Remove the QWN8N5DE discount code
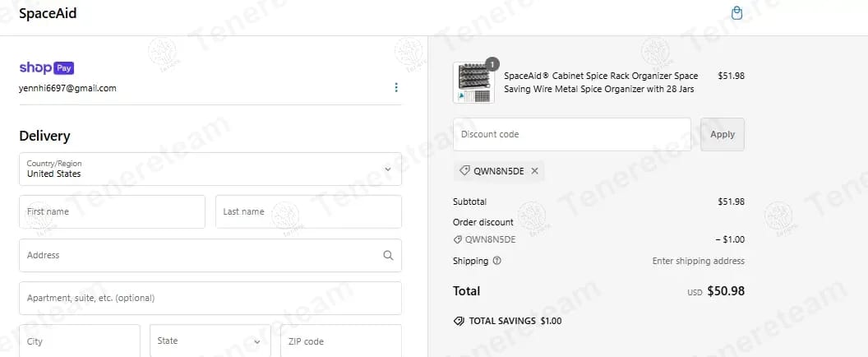 534,171
